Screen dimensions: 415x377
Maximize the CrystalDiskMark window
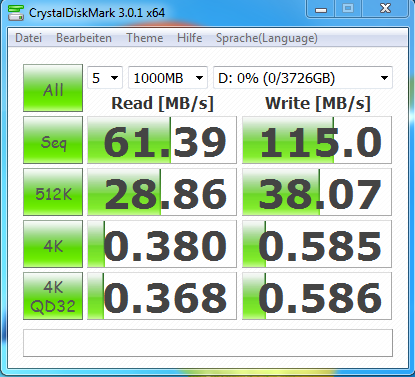(x=348, y=9)
